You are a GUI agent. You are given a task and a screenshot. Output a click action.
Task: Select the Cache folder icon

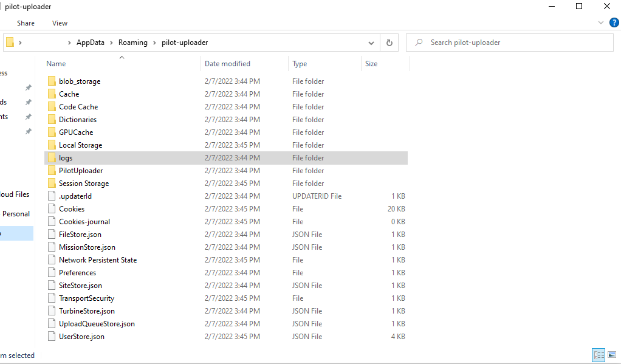coord(52,94)
